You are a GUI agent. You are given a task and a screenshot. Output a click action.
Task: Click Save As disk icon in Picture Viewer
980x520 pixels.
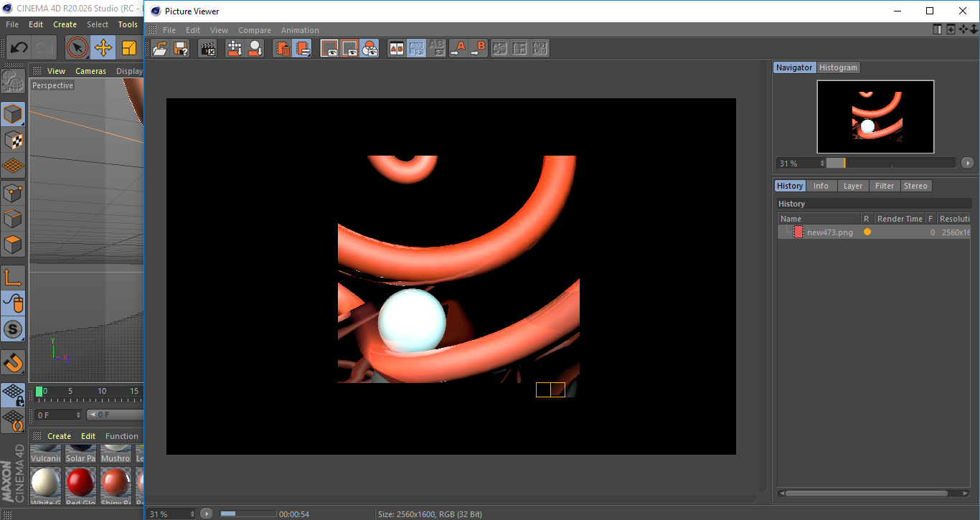181,49
